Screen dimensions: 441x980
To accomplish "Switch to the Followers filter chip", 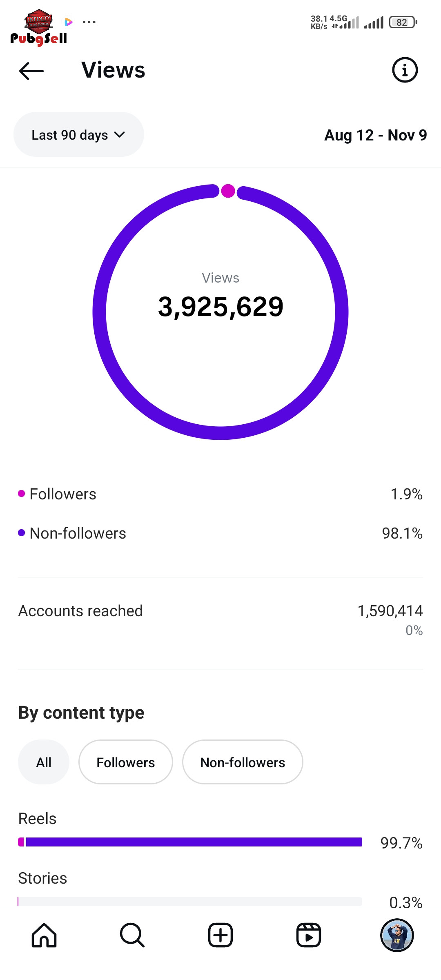I will 126,762.
